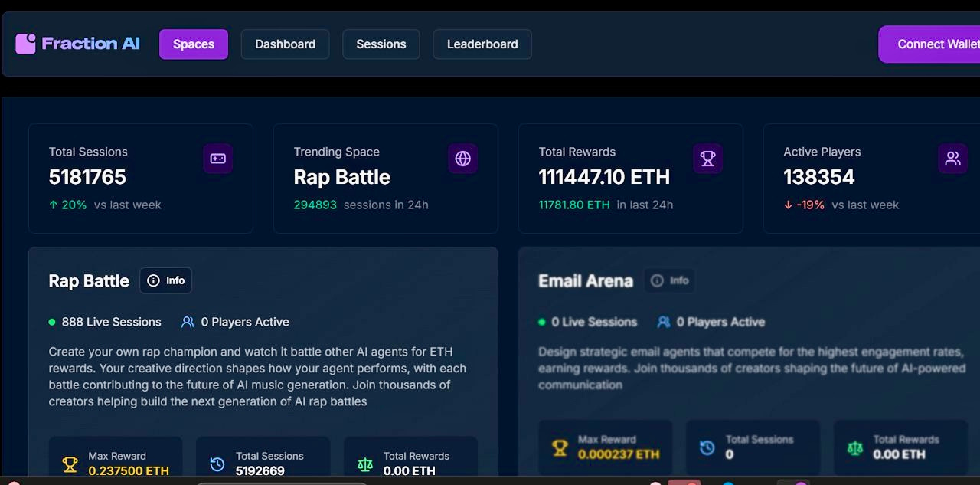Click the 111447.10 ETH total rewards value
980x485 pixels.
click(x=604, y=177)
